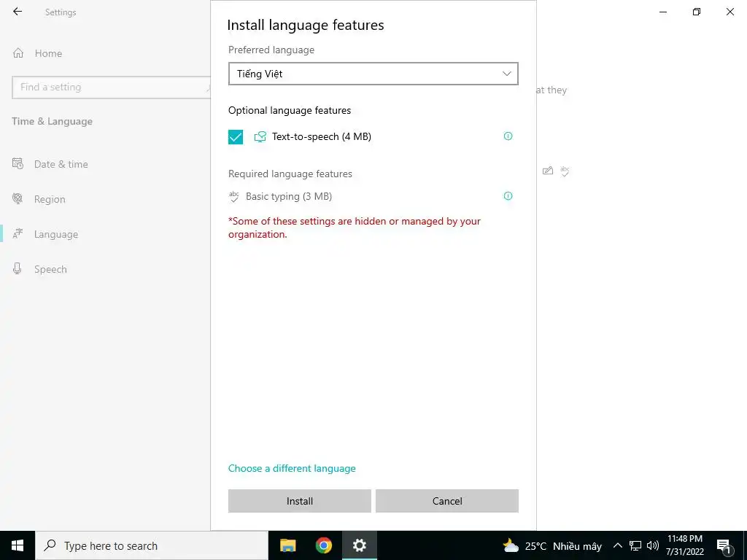
Task: Click the Settings gear on the taskbar
Action: click(x=359, y=545)
